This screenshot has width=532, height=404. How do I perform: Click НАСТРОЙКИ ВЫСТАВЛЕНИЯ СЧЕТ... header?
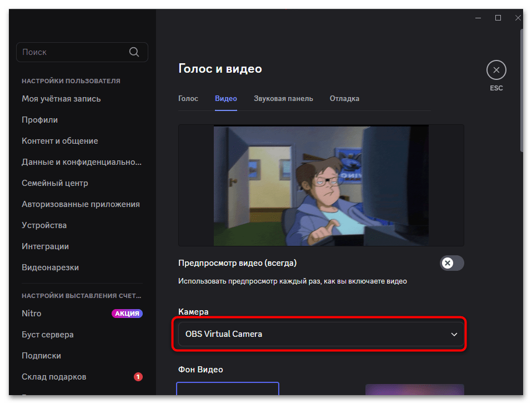tap(82, 296)
